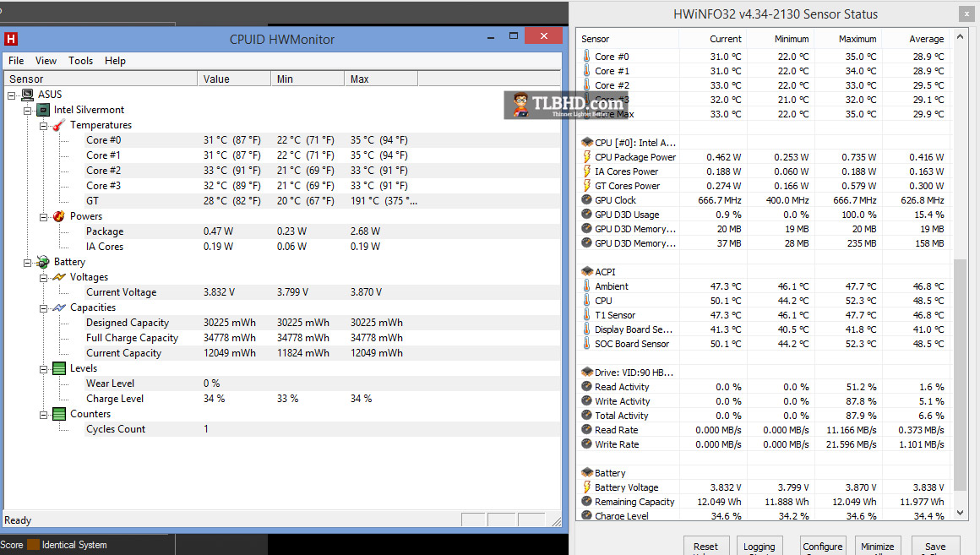Screen dimensions: 980x555
Task: Collapse the Voltages branch
Action: click(x=44, y=277)
